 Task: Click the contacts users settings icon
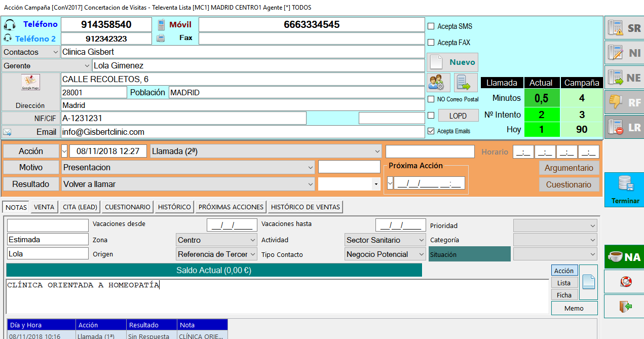438,82
